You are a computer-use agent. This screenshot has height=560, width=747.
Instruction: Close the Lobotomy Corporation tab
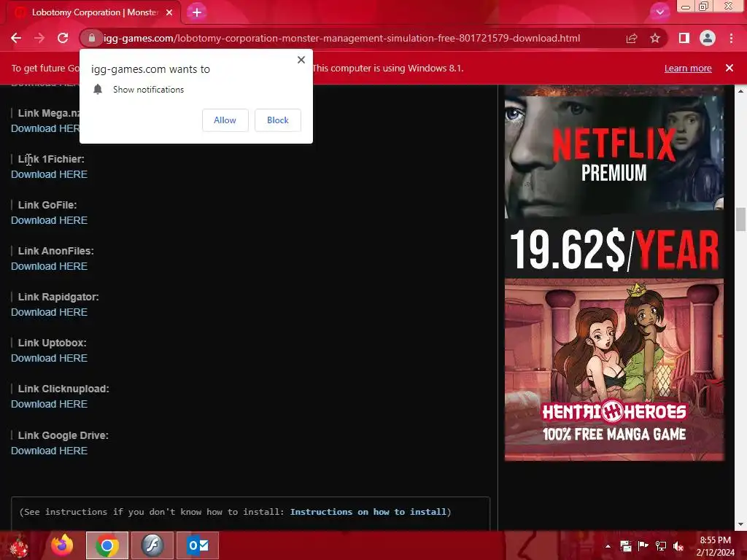click(169, 12)
